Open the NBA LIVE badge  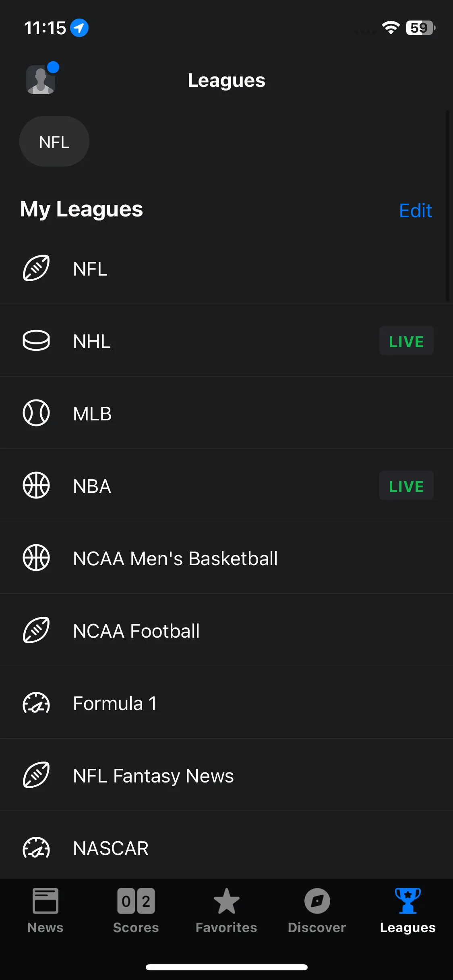tap(406, 486)
